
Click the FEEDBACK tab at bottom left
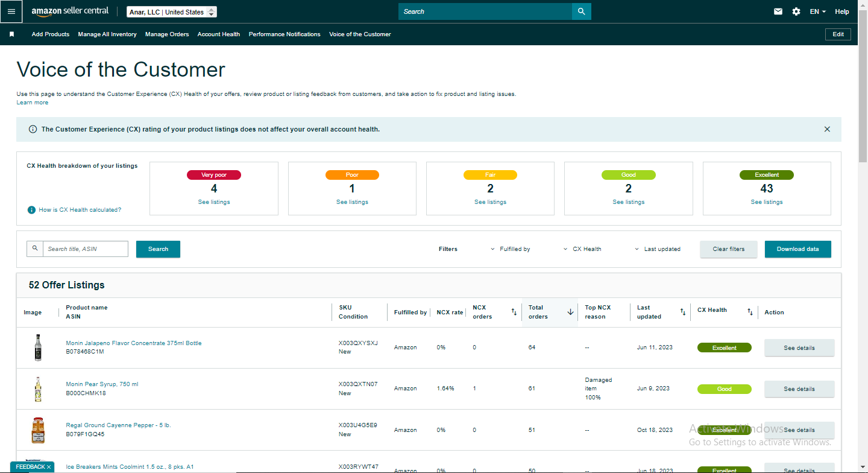tap(32, 467)
